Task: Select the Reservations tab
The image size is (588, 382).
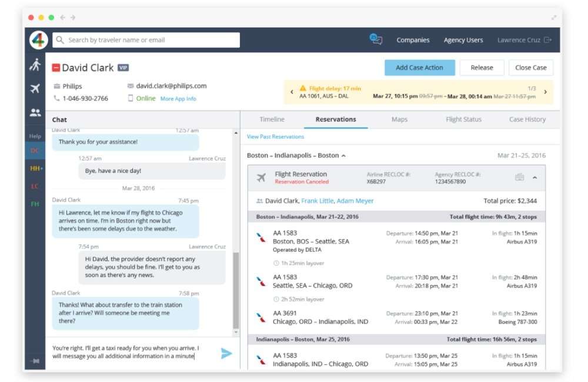Action: click(x=336, y=119)
